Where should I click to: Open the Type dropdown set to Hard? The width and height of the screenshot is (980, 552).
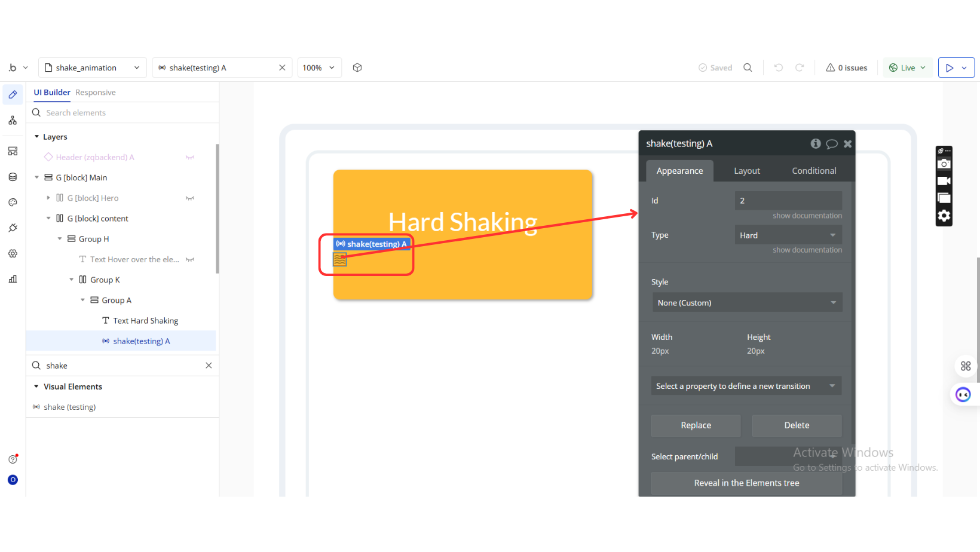coord(788,235)
